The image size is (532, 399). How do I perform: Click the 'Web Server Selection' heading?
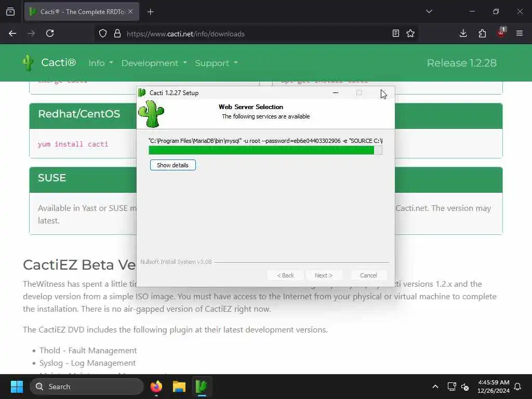point(251,107)
